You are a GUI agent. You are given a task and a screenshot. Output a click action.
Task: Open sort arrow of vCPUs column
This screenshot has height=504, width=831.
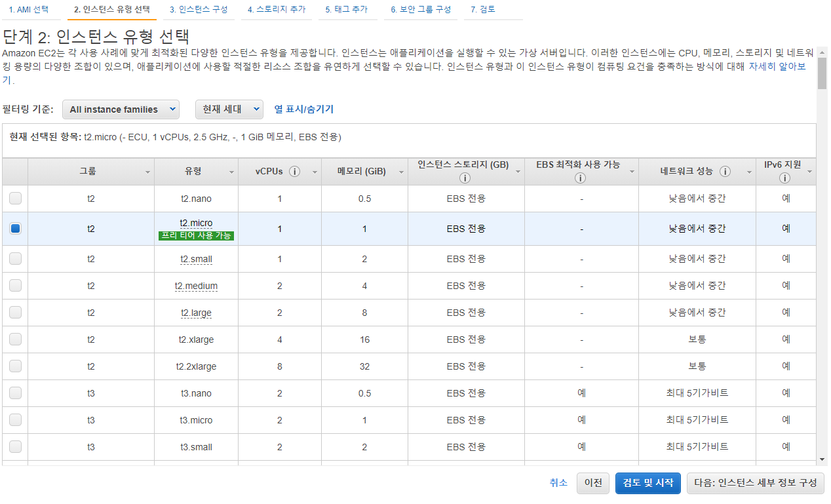click(315, 172)
